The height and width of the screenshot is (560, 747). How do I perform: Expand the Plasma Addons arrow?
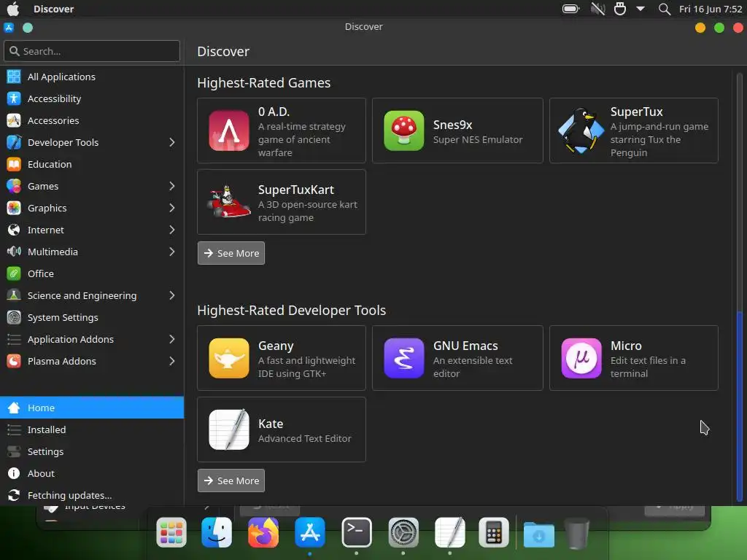[172, 362]
